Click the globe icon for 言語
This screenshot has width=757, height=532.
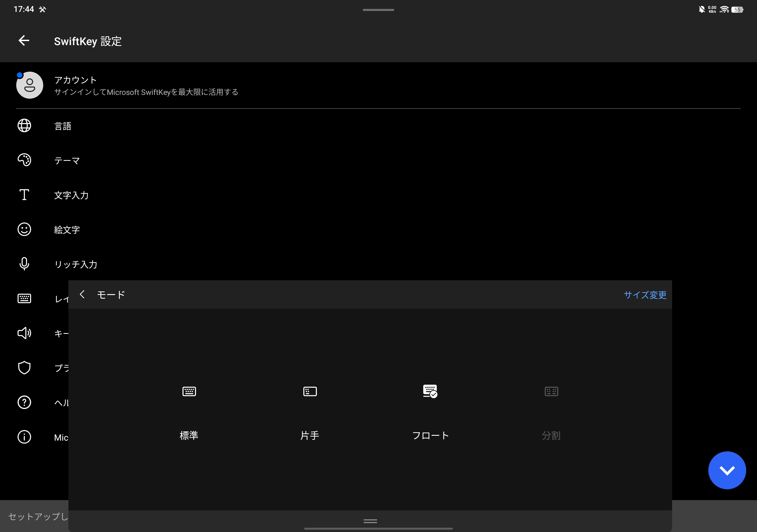pyautogui.click(x=24, y=126)
